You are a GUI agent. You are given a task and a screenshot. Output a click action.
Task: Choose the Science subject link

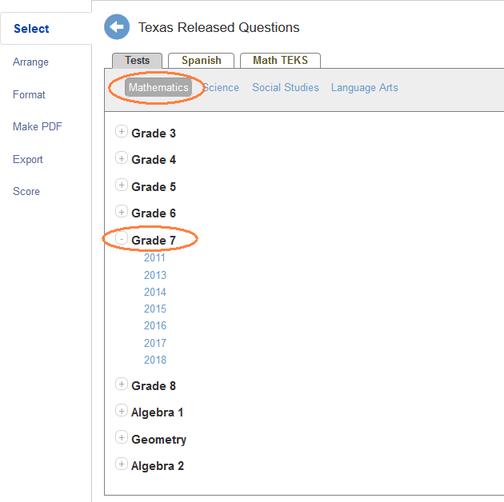pos(221,87)
